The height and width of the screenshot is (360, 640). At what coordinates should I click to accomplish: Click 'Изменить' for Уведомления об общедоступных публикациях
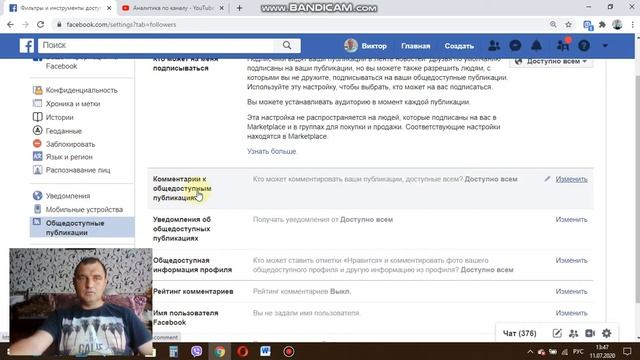tap(571, 220)
